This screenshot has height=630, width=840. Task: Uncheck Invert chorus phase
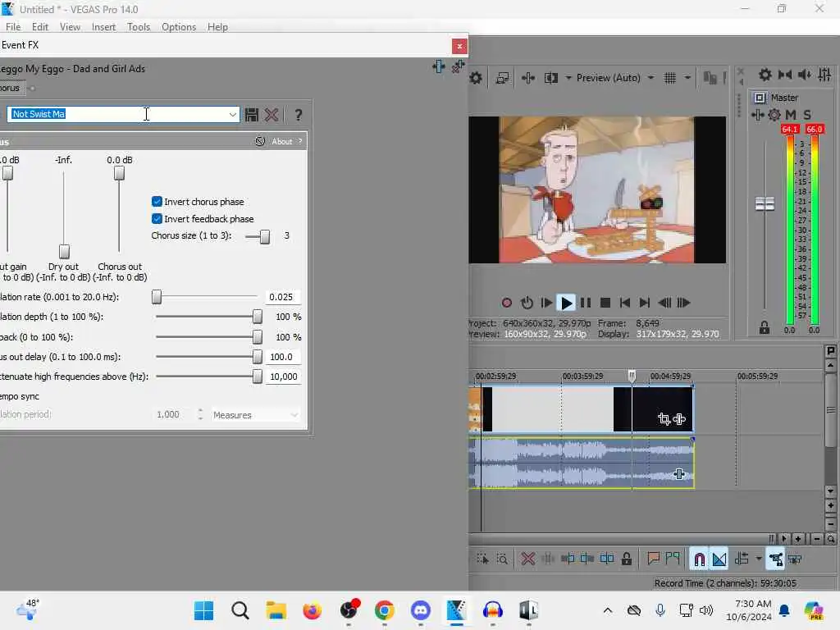157,202
